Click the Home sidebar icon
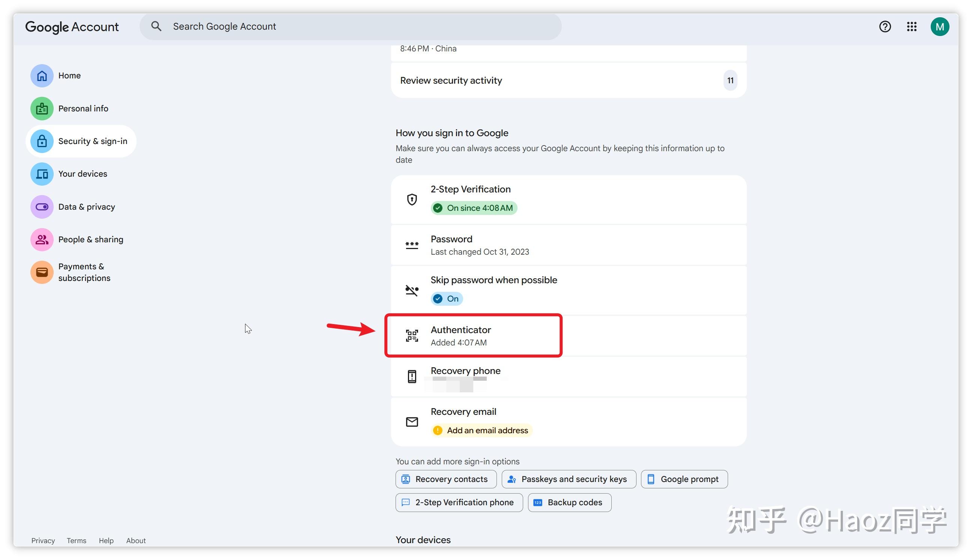Screen dimensions: 972x560 click(42, 76)
